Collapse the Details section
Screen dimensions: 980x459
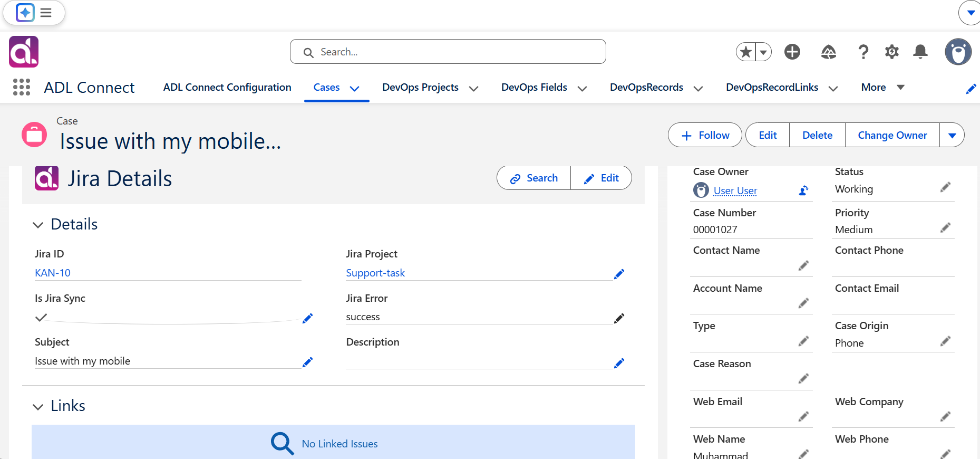click(38, 225)
